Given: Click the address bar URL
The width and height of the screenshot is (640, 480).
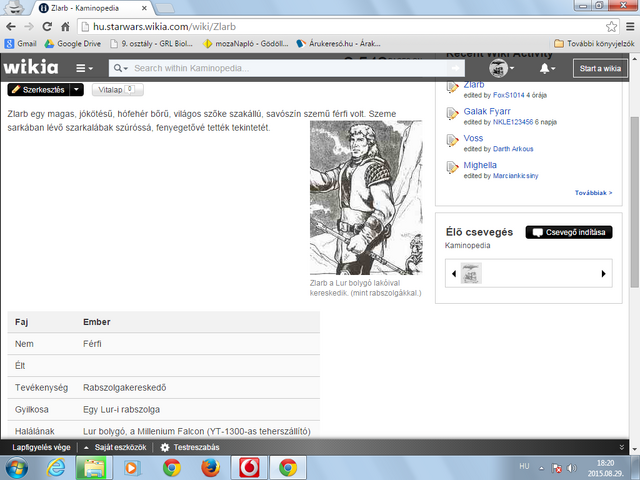Looking at the screenshot, I should point(164,27).
